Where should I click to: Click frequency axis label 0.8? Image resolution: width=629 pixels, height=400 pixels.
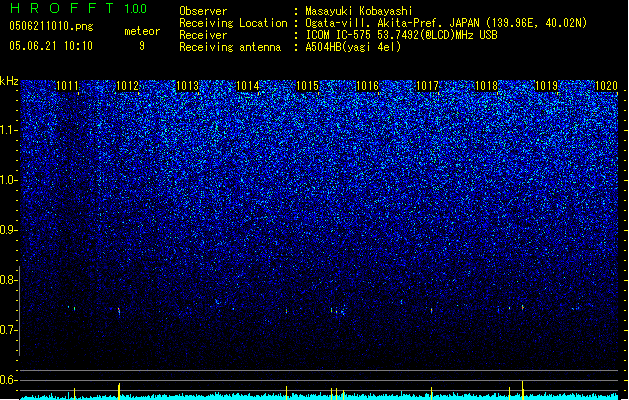coord(9,280)
